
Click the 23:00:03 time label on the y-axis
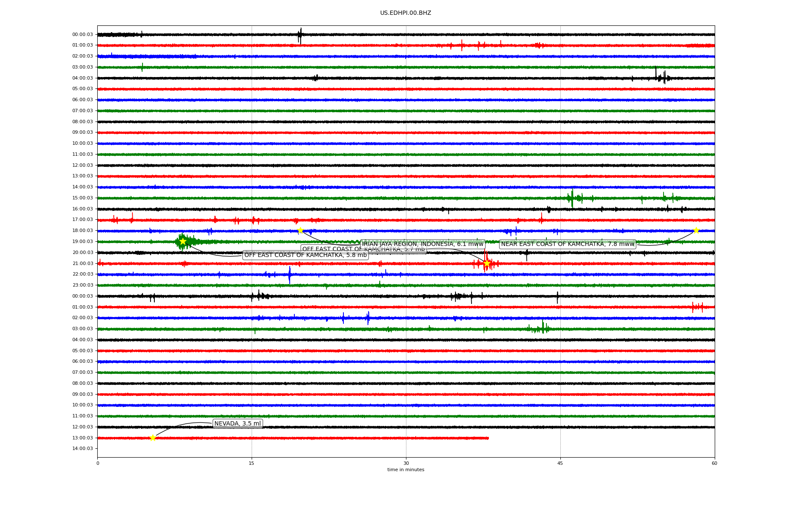tap(82, 285)
